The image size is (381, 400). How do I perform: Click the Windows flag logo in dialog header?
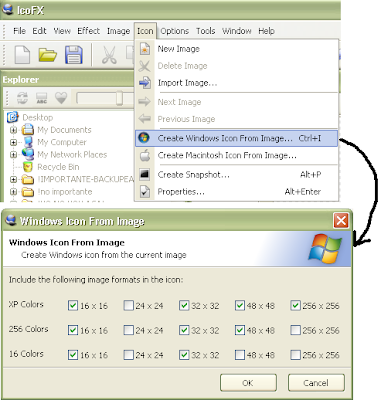click(x=325, y=248)
